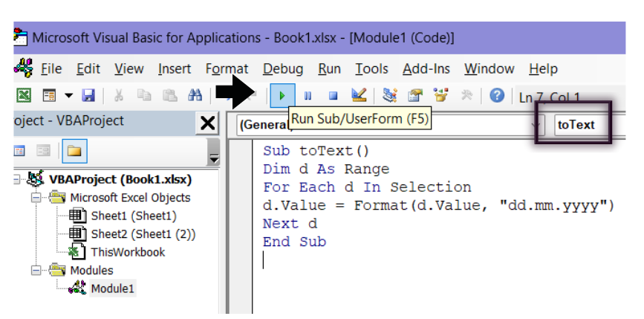Save the workbook with the floppy icon
This screenshot has width=644, height=319.
pyautogui.click(x=88, y=96)
